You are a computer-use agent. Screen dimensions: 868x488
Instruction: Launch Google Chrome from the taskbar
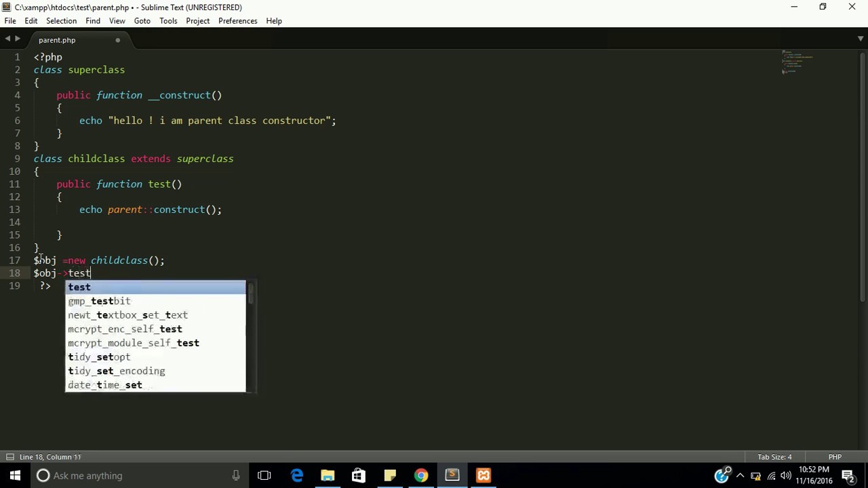pos(421,476)
